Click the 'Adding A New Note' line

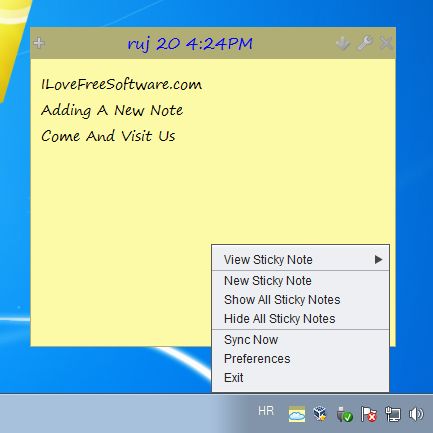pos(112,110)
